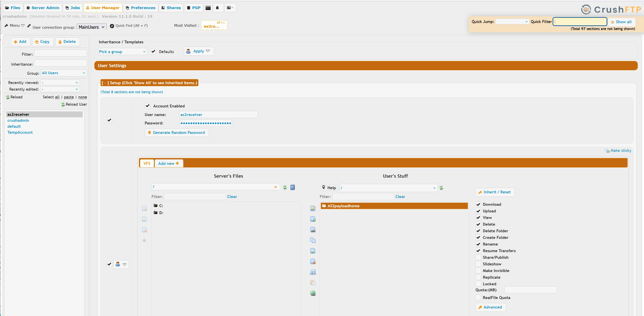Click the Reload User refresh icon
This screenshot has height=316, width=644.
click(x=63, y=105)
